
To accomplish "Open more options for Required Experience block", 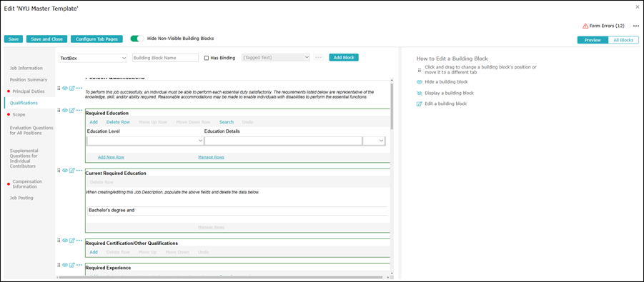I will pyautogui.click(x=79, y=265).
